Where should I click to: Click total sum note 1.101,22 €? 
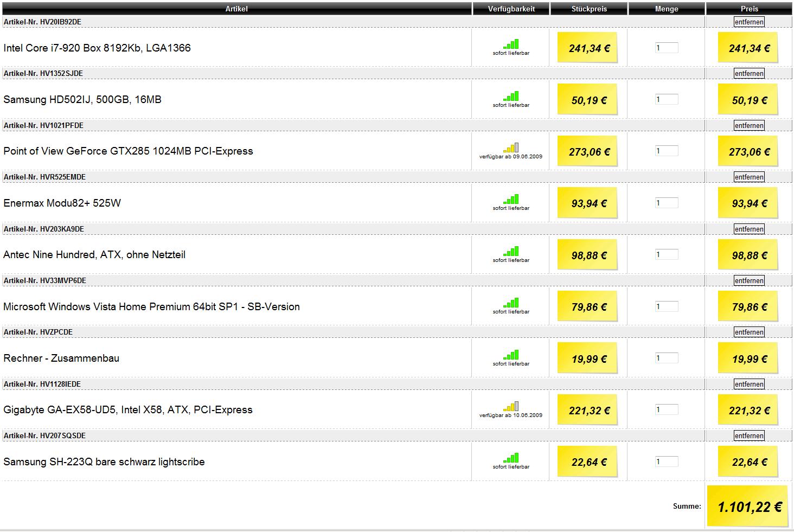tap(747, 507)
